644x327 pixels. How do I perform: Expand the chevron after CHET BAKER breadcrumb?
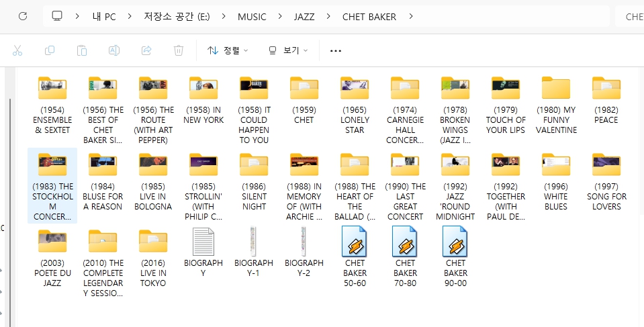[x=411, y=16]
